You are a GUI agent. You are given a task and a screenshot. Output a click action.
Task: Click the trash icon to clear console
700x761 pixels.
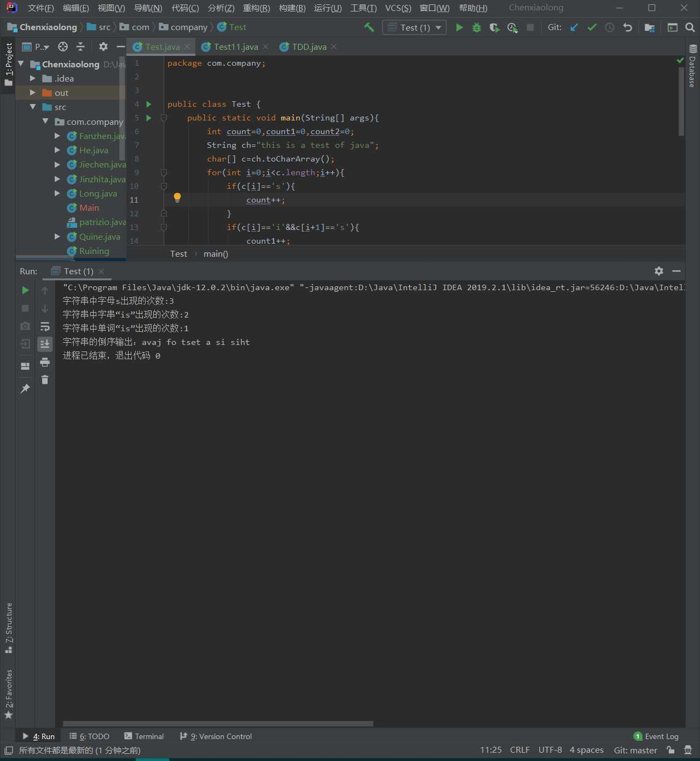point(45,379)
